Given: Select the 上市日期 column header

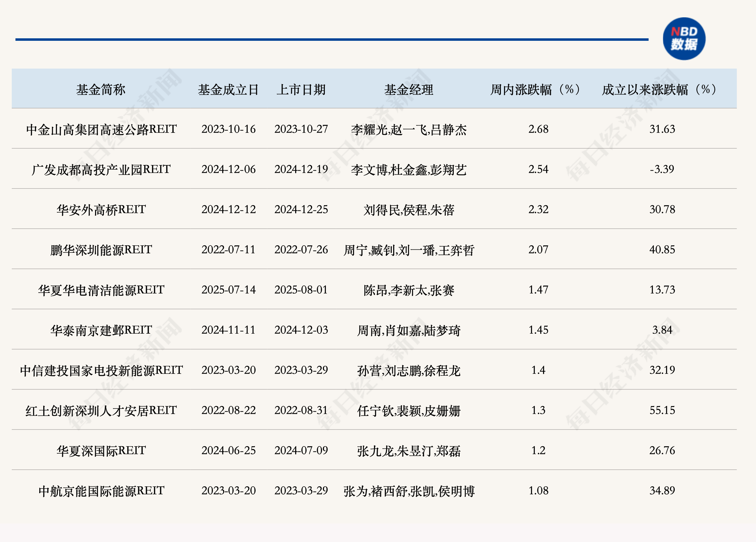Looking at the screenshot, I should click(x=301, y=90).
